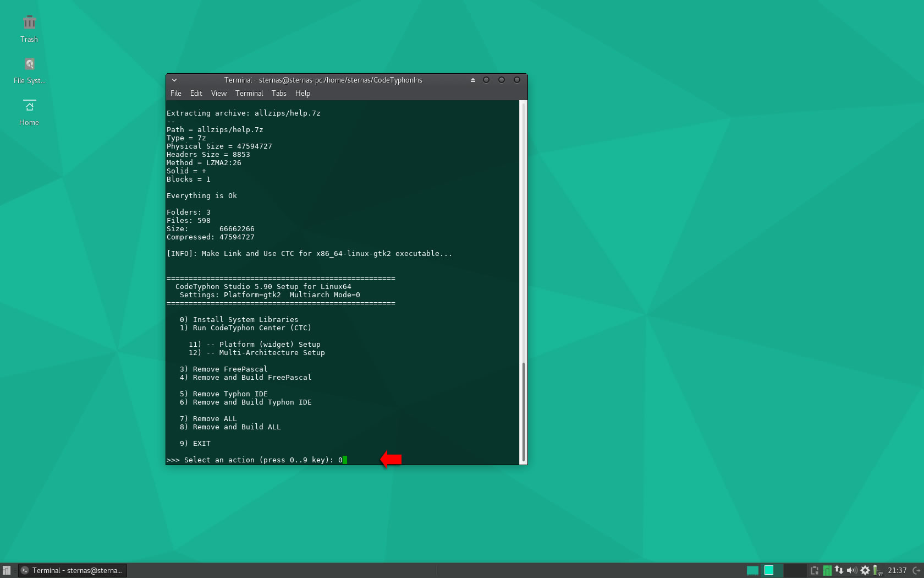Image resolution: width=924 pixels, height=578 pixels.
Task: Open the terminal window menu chevron
Action: coord(174,80)
